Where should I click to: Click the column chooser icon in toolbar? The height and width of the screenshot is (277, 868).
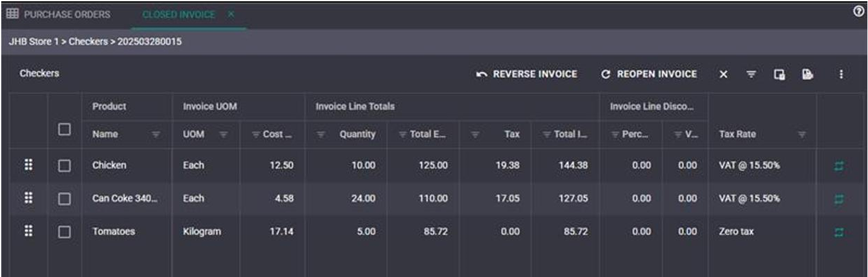tap(779, 74)
